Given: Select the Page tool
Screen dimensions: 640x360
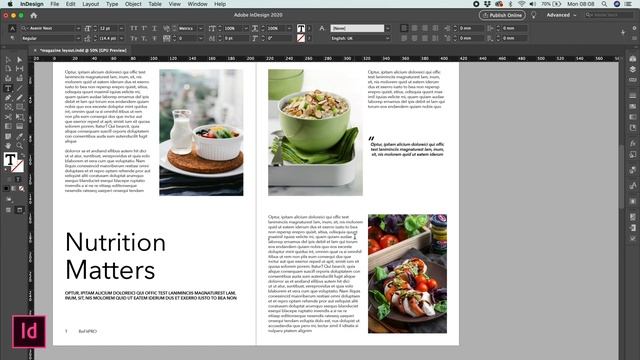Looking at the screenshot, I should [8, 69].
